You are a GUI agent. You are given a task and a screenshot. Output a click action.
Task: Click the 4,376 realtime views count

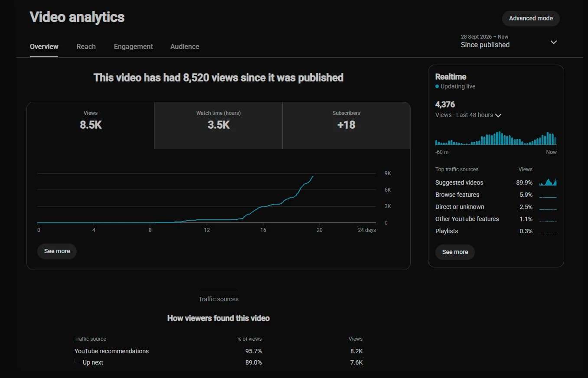pos(445,104)
